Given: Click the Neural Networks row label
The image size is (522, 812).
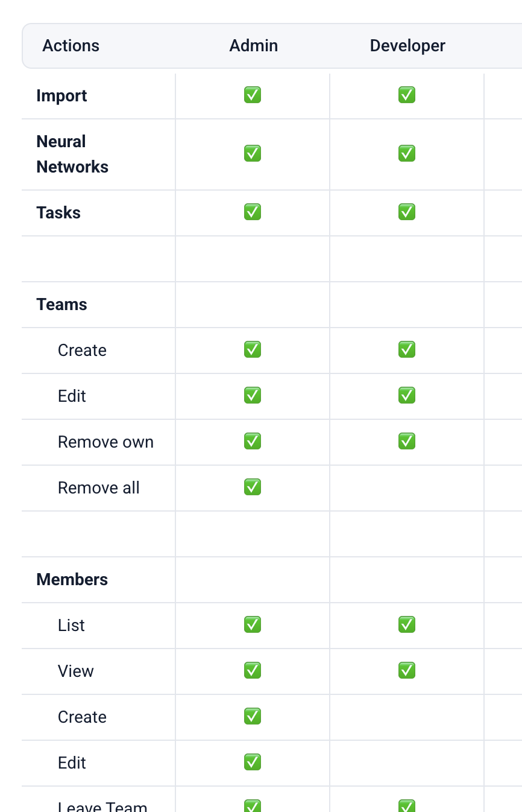Looking at the screenshot, I should tap(72, 154).
